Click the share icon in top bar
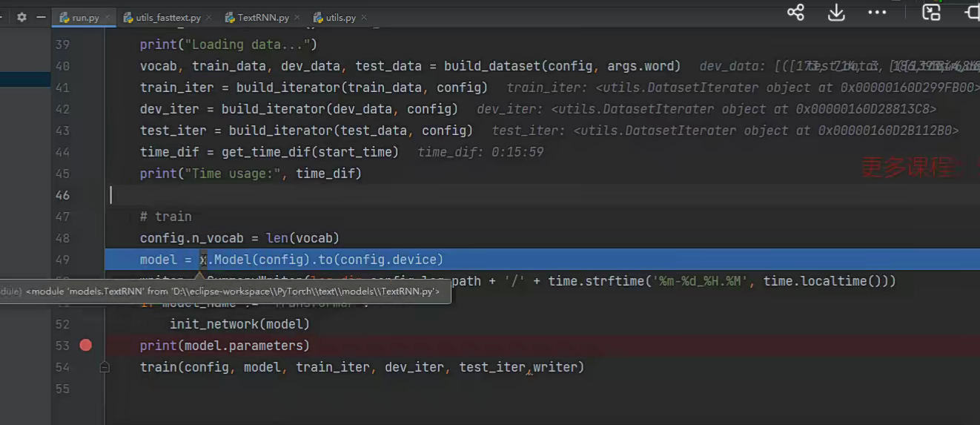Image resolution: width=980 pixels, height=425 pixels. [x=795, y=13]
